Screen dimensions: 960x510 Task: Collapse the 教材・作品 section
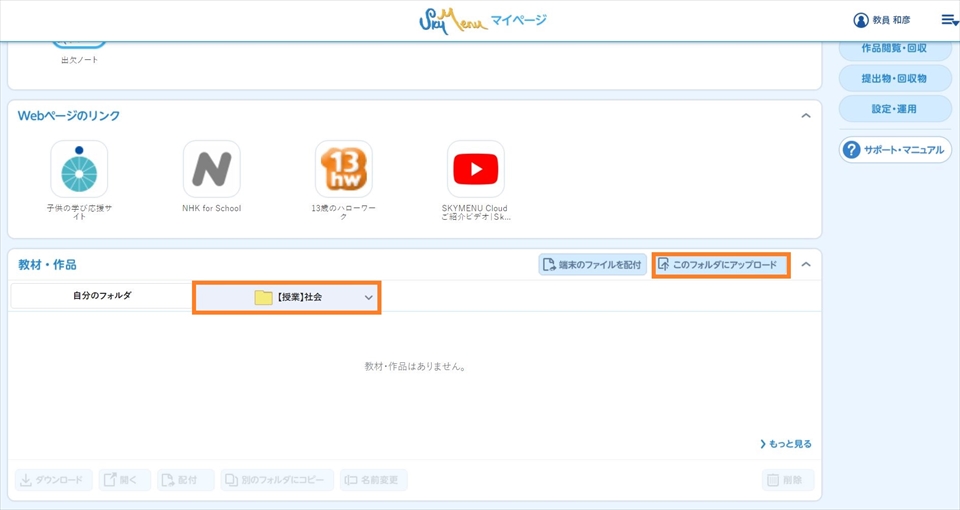806,265
